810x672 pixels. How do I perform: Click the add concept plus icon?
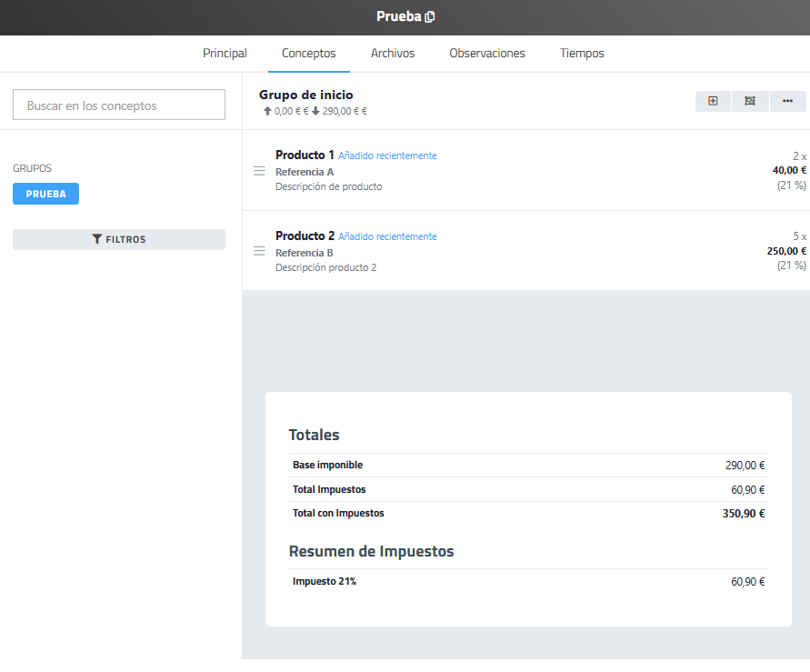click(x=713, y=101)
